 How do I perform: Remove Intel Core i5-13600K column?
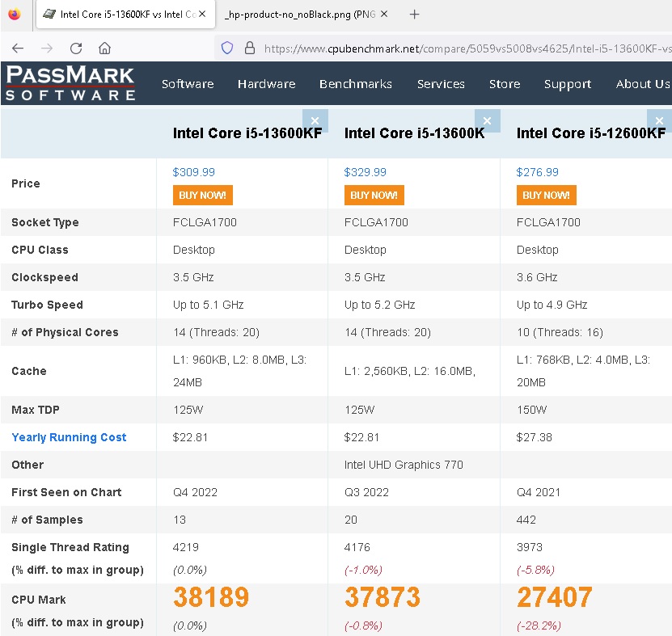(488, 120)
